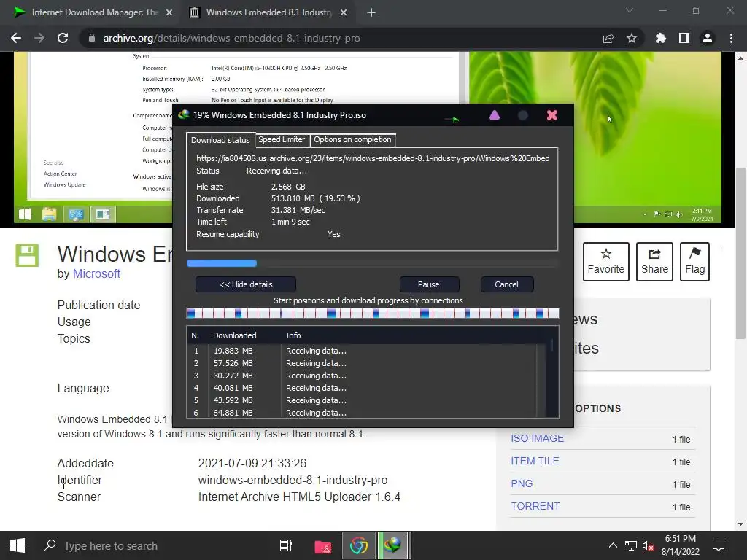
Task: Click the purple triangle icon in IDM dialog
Action: coord(495,115)
